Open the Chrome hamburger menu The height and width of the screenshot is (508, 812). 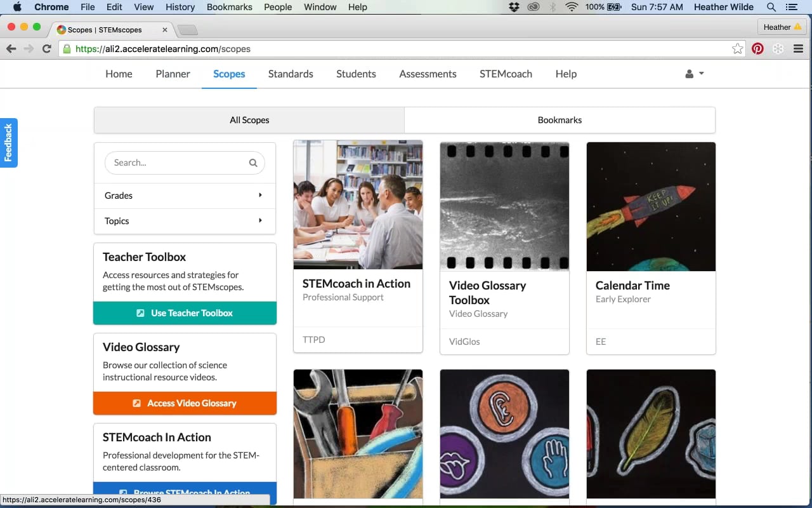point(798,49)
